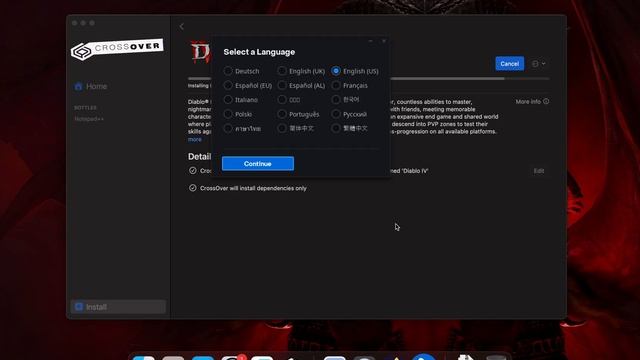
Task: Click checkmark icon beside 'install dependencies only'
Action: tap(193, 188)
